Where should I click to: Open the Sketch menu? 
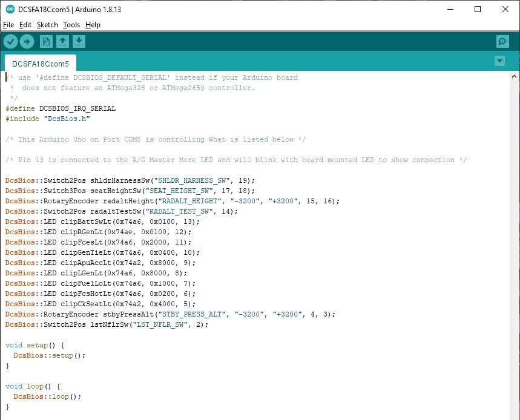click(x=47, y=25)
